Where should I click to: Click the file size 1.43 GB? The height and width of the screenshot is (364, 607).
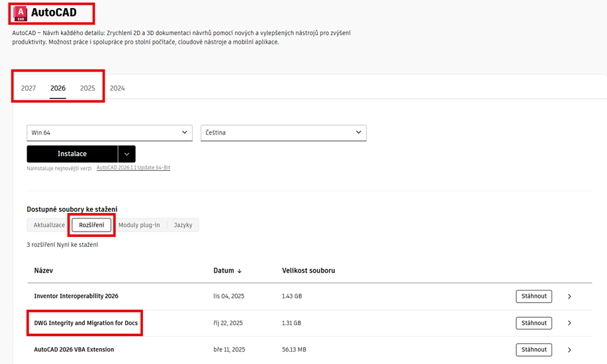click(292, 296)
